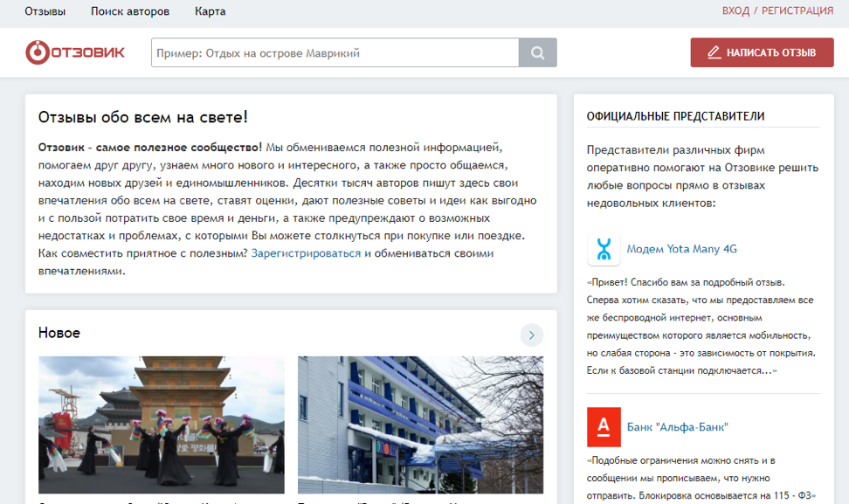Image resolution: width=849 pixels, height=504 pixels.
Task: Open the thumbnail with dancers at a temple
Action: tap(162, 425)
